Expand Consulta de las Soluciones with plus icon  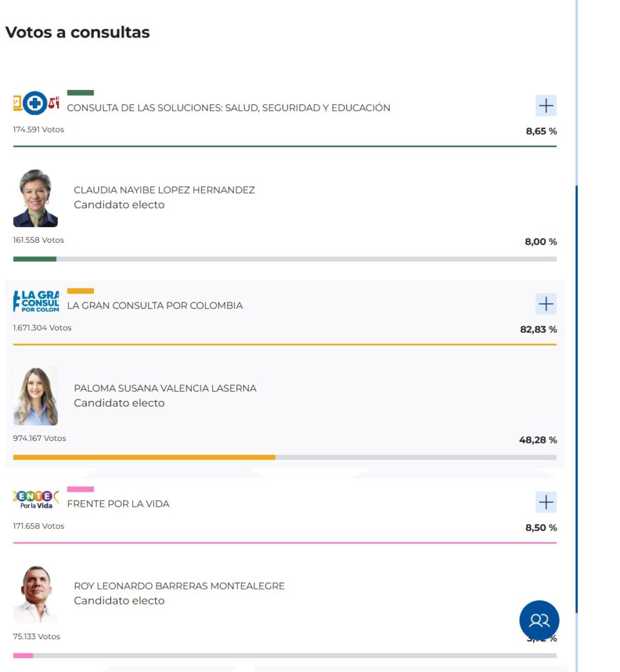click(546, 106)
